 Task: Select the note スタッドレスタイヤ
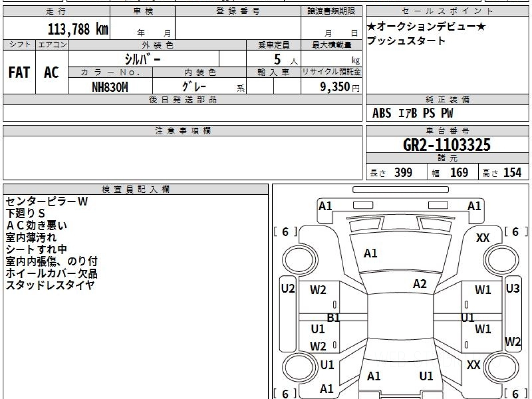point(50,285)
